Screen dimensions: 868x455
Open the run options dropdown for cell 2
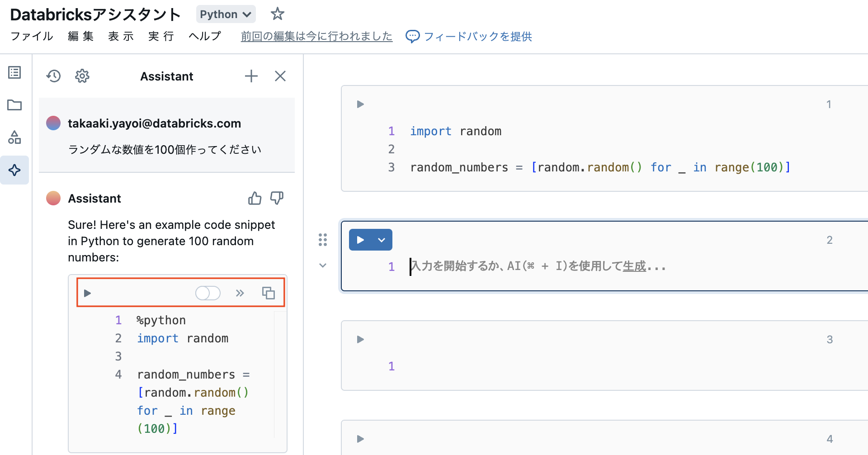[x=382, y=240]
